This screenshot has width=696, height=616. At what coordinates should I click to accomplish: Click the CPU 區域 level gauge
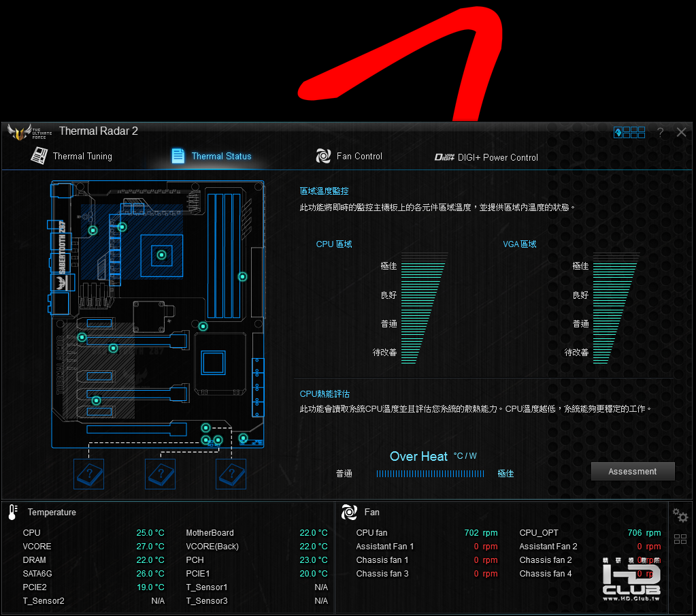(424, 308)
